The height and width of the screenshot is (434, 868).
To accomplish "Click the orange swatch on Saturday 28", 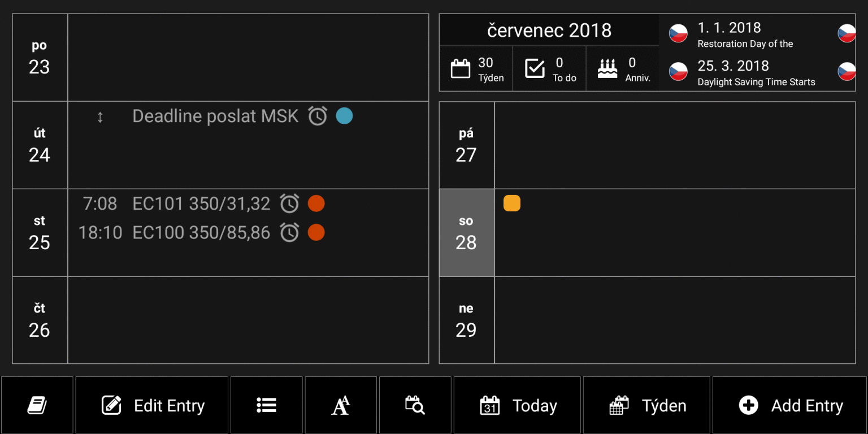I will [x=512, y=203].
